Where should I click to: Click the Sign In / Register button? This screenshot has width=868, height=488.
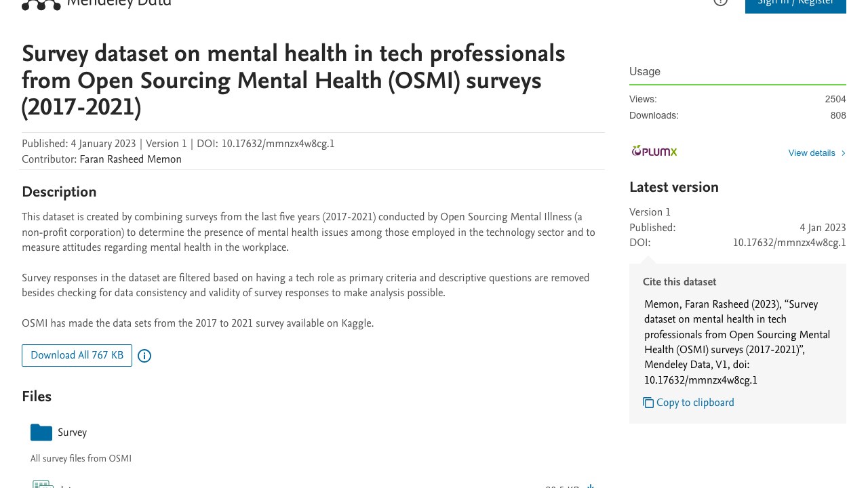coord(795,5)
